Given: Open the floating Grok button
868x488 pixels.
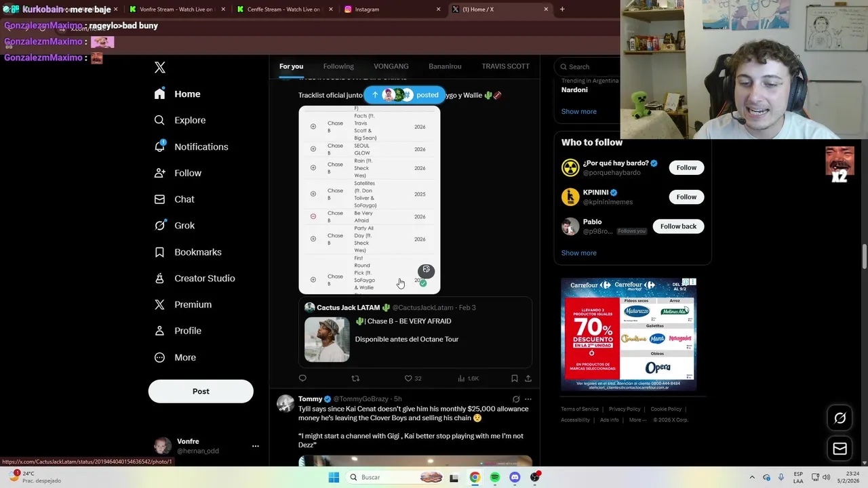Looking at the screenshot, I should point(840,418).
